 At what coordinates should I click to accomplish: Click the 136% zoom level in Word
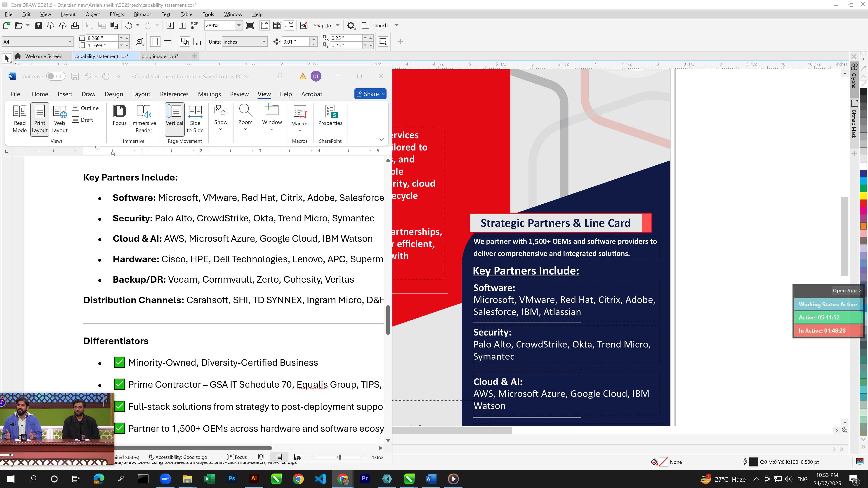click(377, 457)
